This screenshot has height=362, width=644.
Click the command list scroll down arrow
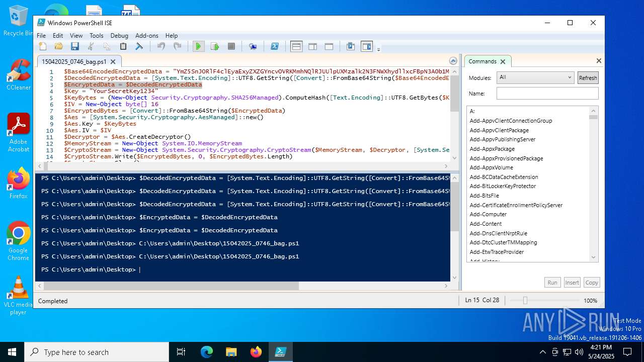[594, 257]
